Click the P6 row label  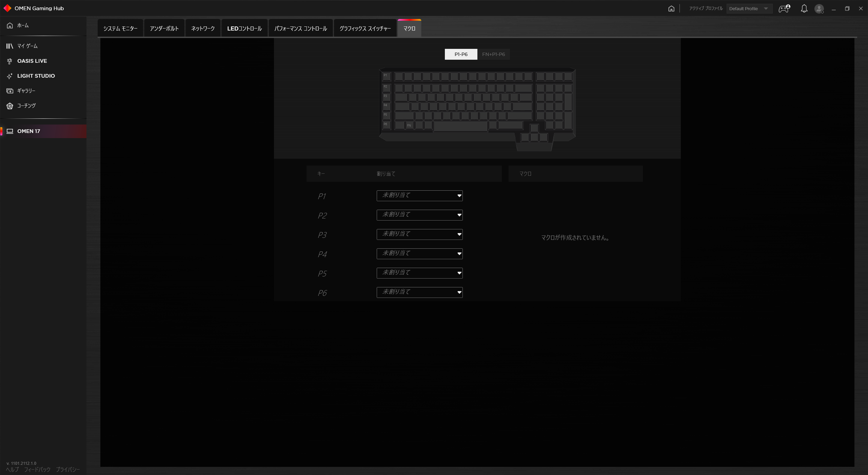(322, 293)
